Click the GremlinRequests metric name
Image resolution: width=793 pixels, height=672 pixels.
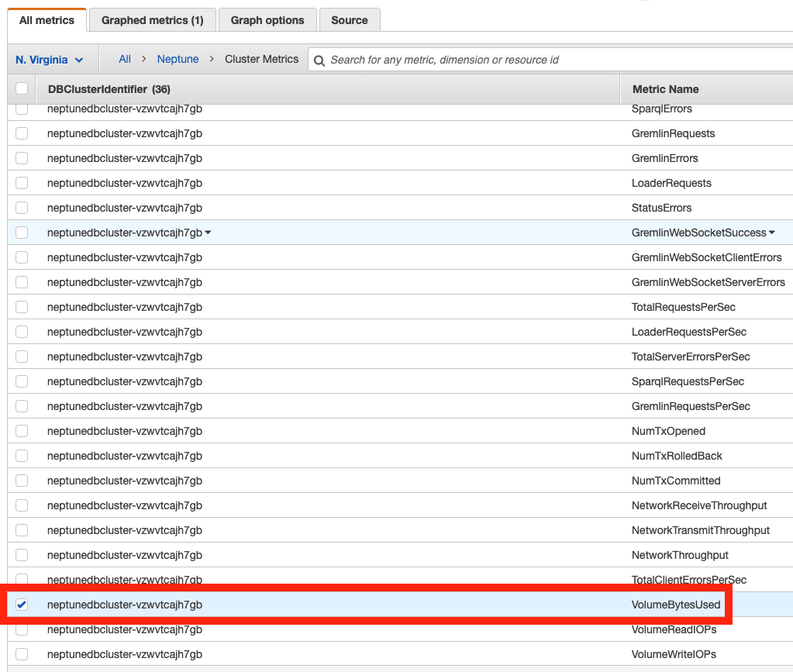point(673,133)
